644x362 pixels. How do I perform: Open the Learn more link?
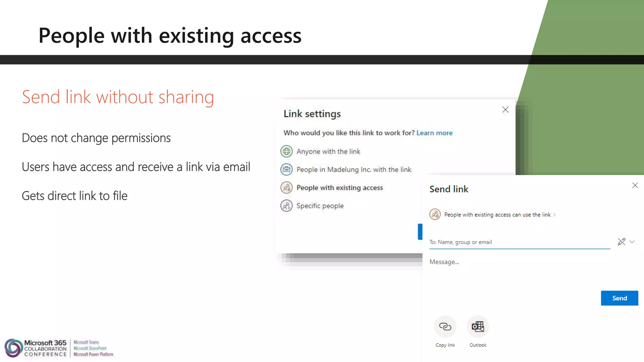click(434, 133)
